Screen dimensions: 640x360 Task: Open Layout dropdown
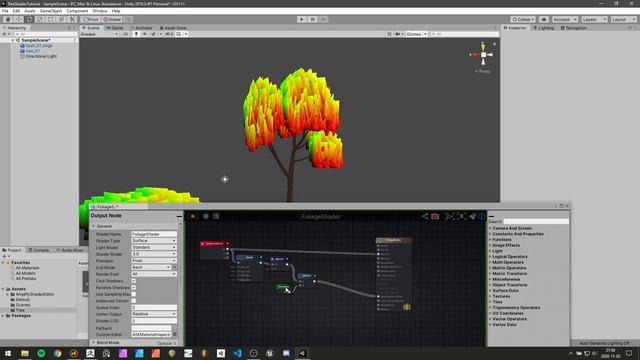point(623,20)
